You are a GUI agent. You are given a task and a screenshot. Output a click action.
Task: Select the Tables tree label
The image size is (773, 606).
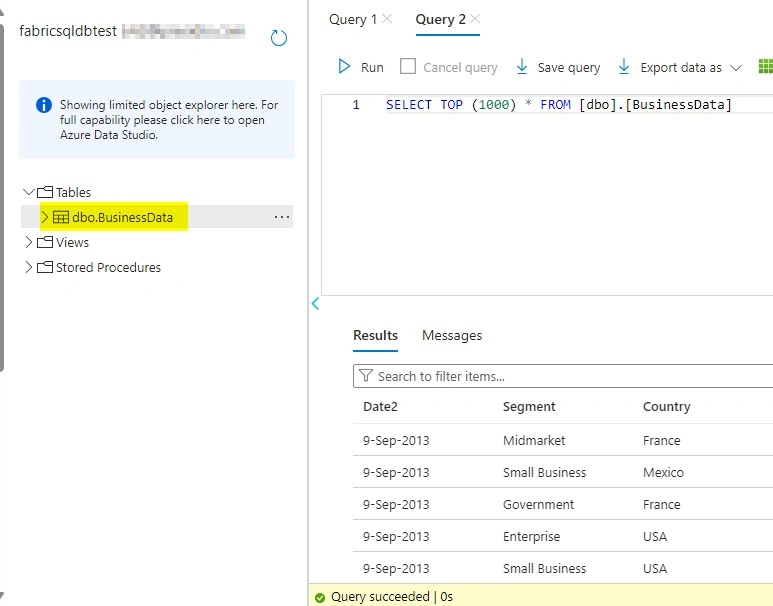(x=73, y=192)
